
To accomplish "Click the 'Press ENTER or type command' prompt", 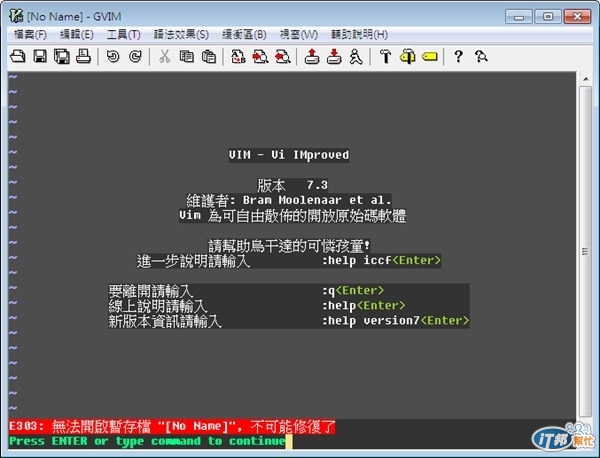I will click(147, 441).
